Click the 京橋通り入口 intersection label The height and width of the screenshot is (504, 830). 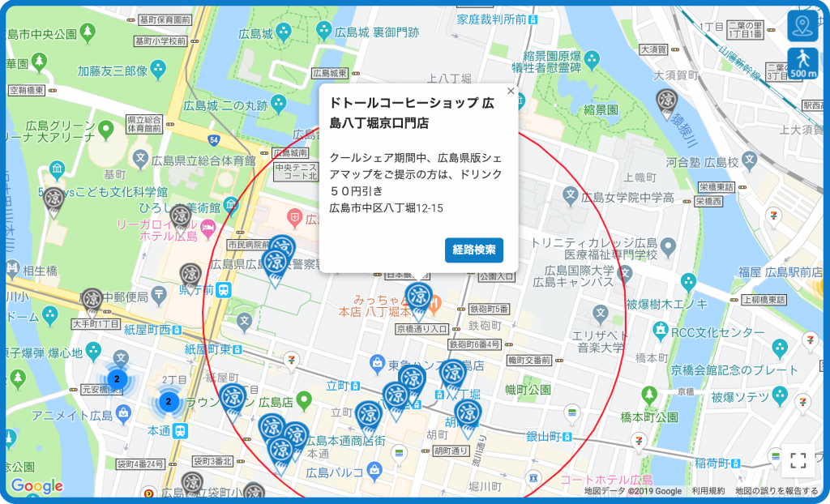[x=421, y=329]
